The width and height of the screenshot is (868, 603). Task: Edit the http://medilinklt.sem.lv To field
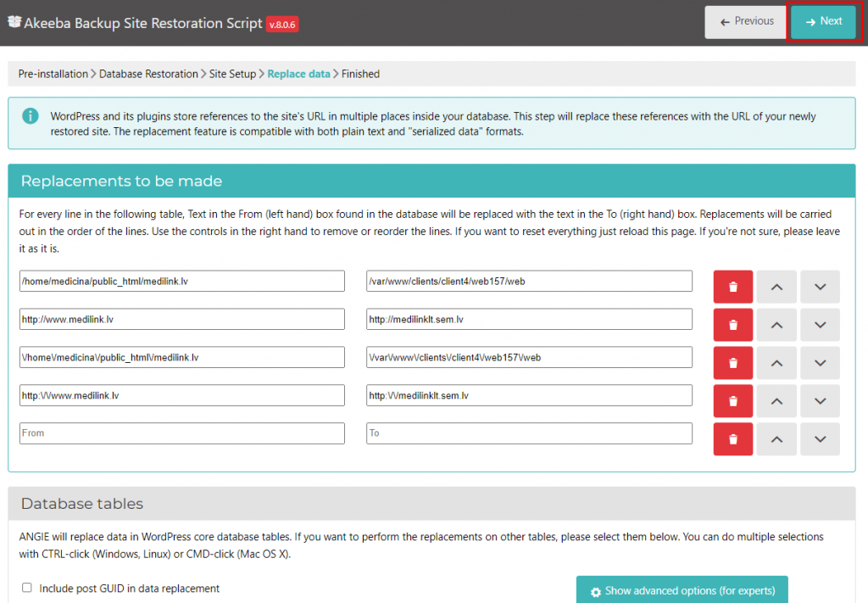[529, 319]
